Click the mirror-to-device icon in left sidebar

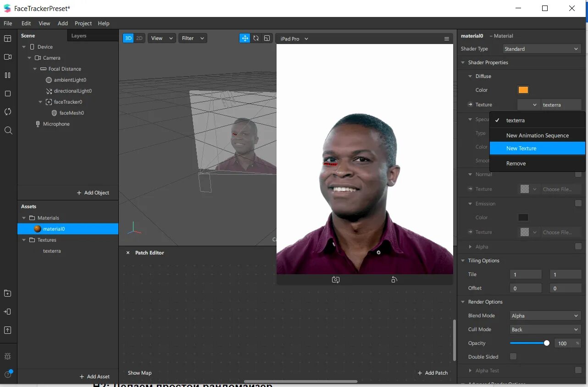tap(8, 312)
